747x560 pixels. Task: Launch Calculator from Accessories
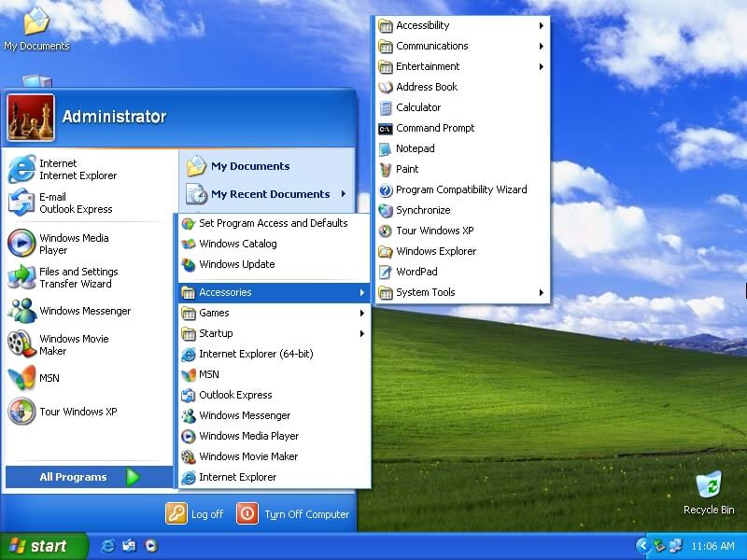click(417, 107)
